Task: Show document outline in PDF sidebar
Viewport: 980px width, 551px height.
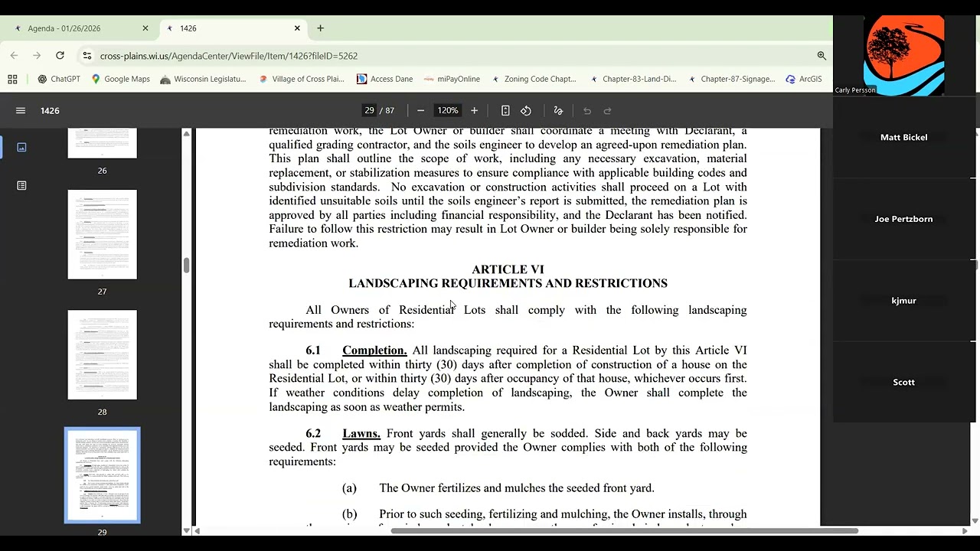Action: click(x=21, y=185)
